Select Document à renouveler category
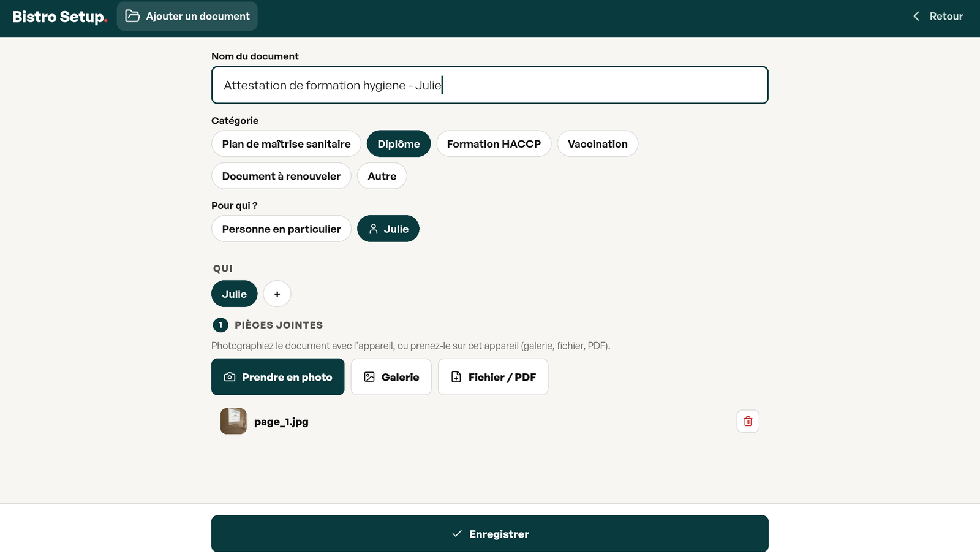 pyautogui.click(x=281, y=176)
